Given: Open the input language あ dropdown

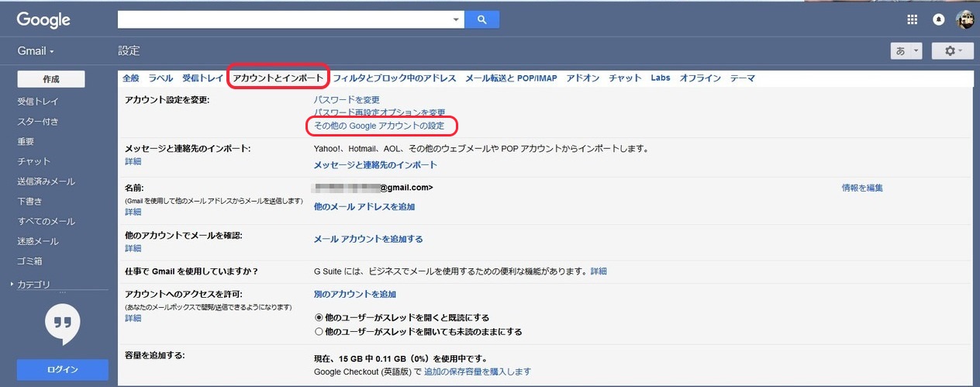Looking at the screenshot, I should point(906,50).
